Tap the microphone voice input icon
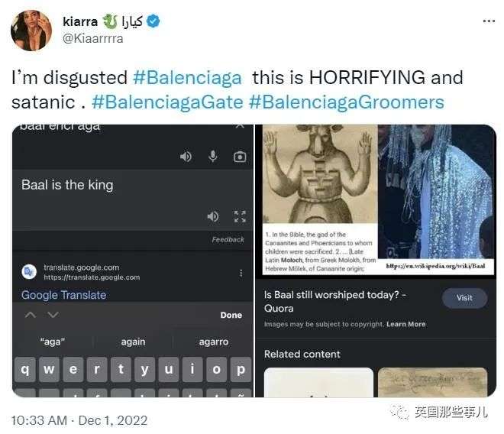504x434 pixels. [213, 156]
